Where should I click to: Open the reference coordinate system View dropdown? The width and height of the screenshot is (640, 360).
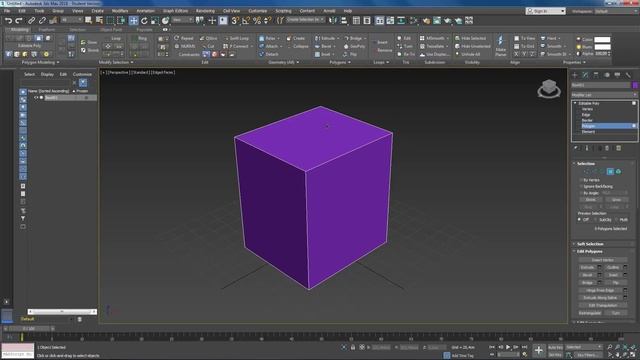pyautogui.click(x=182, y=20)
